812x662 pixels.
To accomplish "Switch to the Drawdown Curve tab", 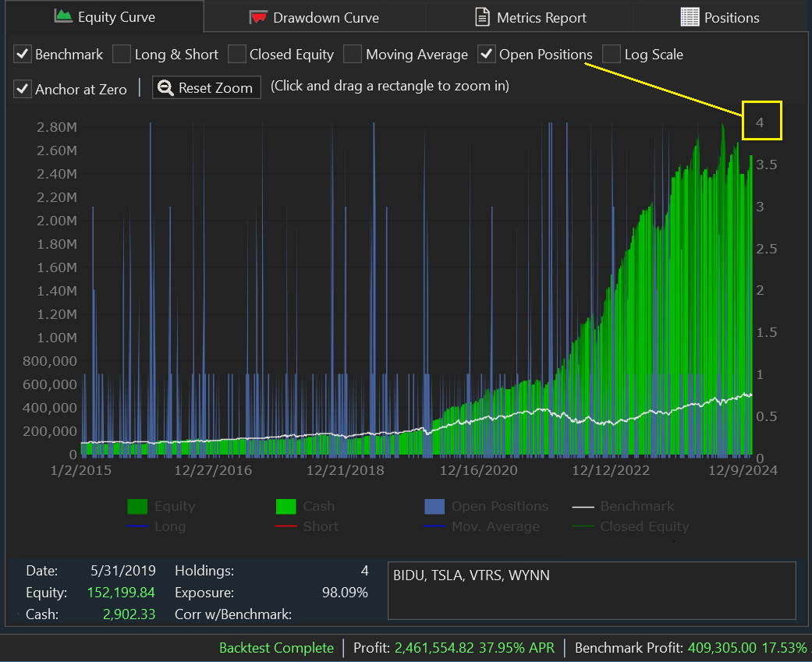I will coord(325,17).
